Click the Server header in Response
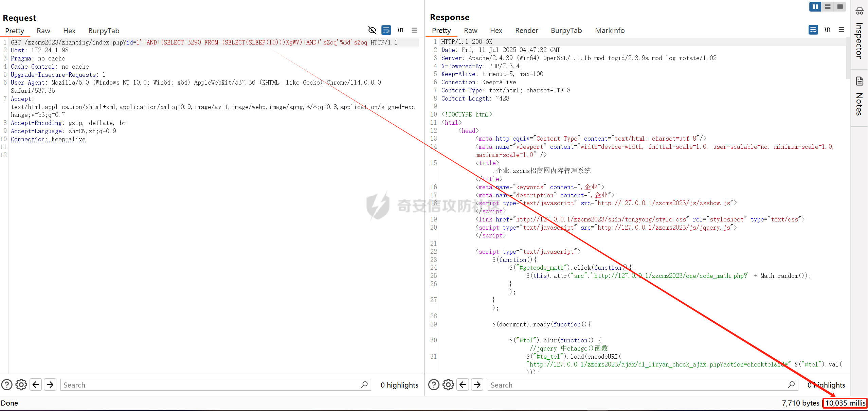The width and height of the screenshot is (868, 411). [x=579, y=58]
